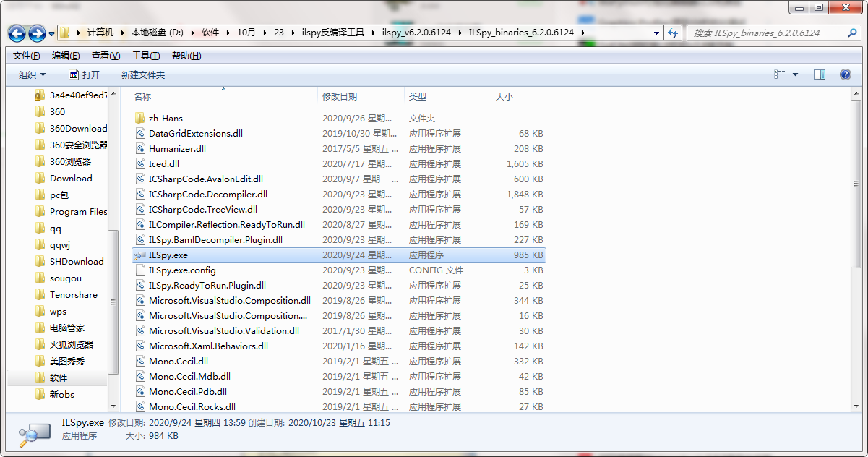Select 火狐浏览器 folder in navigation tree

pos(72,344)
